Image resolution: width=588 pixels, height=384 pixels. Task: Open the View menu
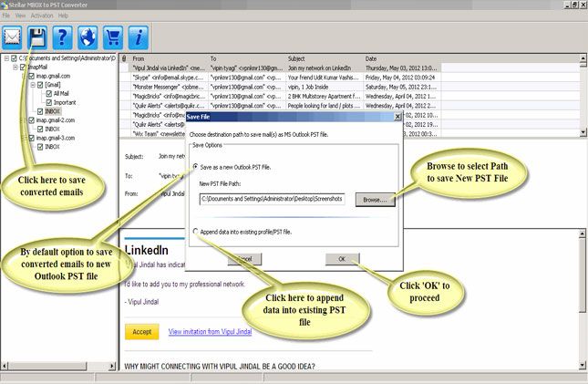pyautogui.click(x=20, y=16)
